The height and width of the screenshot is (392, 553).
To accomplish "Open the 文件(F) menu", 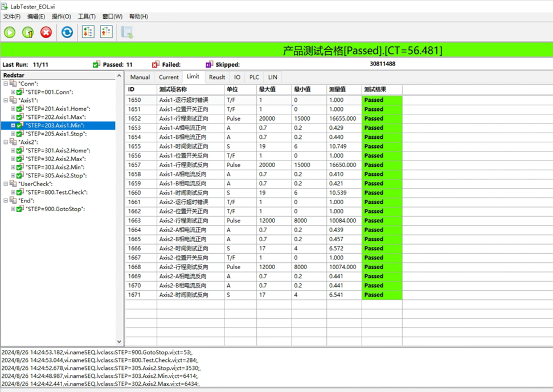I will 11,16.
